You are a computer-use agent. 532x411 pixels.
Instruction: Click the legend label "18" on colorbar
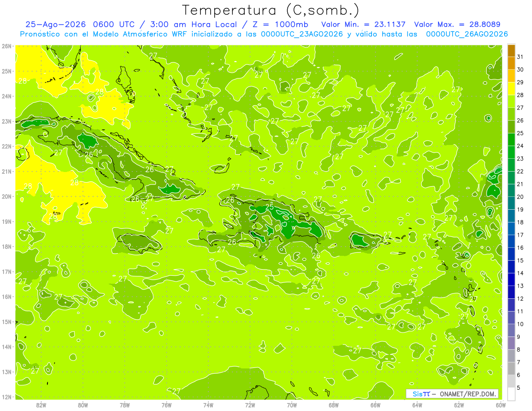pyautogui.click(x=520, y=222)
